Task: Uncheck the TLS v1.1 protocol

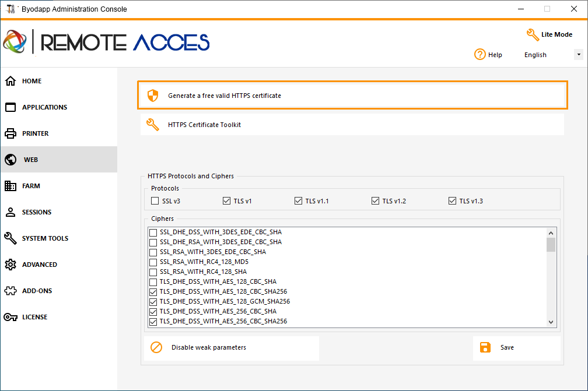Action: (298, 200)
